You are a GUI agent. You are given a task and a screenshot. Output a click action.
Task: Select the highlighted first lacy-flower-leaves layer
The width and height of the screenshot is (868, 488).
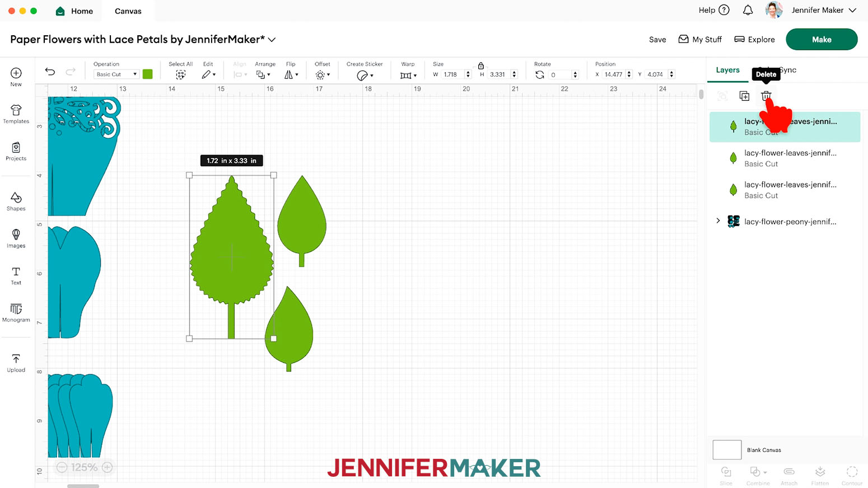785,126
